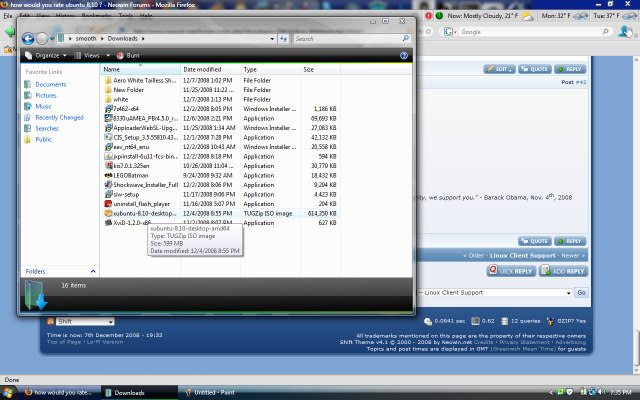Select New Folder folder icon

(108, 90)
